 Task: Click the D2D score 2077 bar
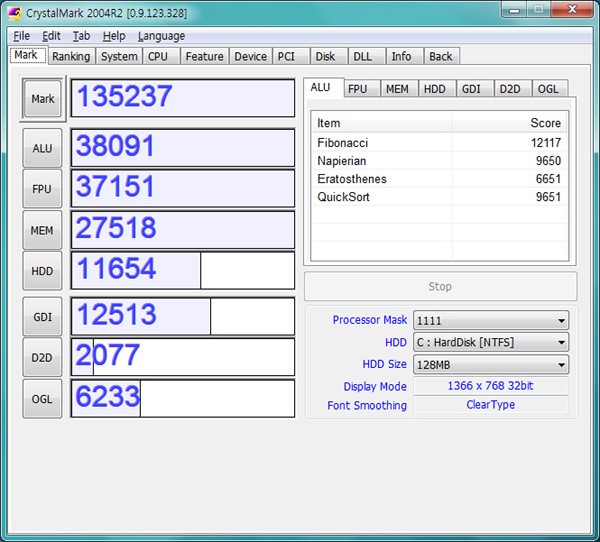[183, 357]
